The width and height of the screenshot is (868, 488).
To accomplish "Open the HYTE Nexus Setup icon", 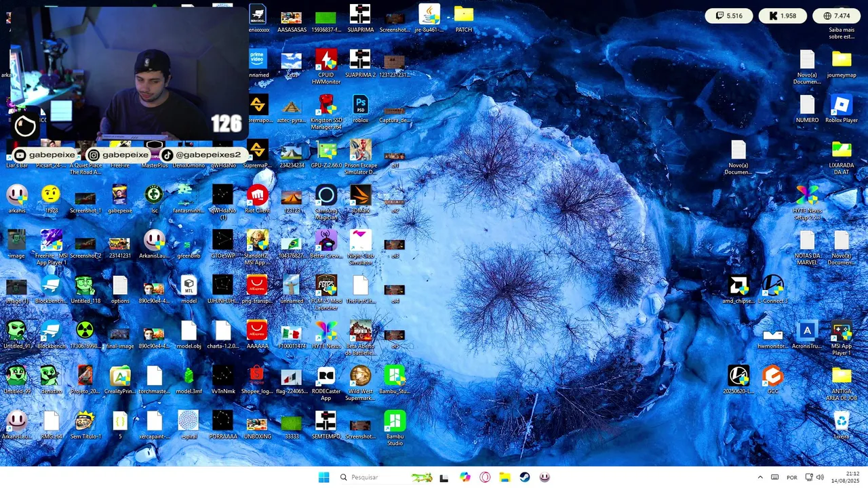I will click(x=807, y=203).
